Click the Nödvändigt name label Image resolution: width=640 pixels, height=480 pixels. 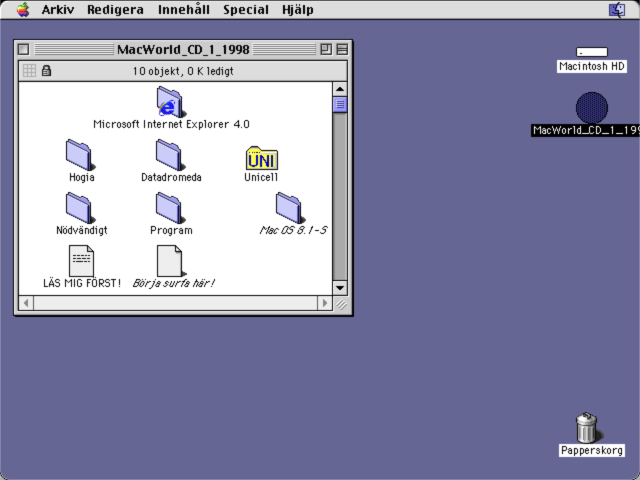click(82, 230)
